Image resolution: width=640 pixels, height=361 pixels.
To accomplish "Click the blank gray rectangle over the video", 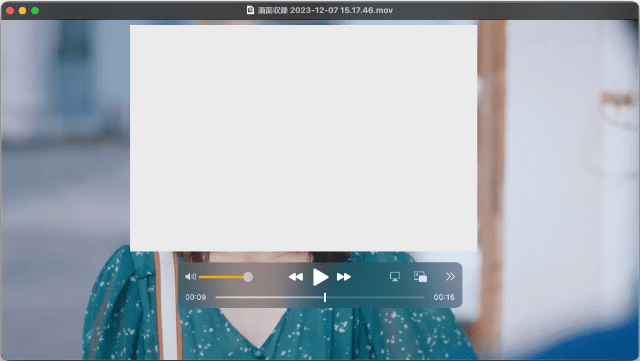I will pyautogui.click(x=303, y=138).
